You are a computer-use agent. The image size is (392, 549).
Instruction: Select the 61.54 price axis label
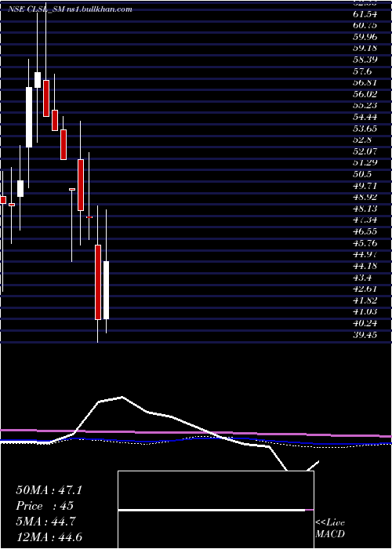point(365,14)
